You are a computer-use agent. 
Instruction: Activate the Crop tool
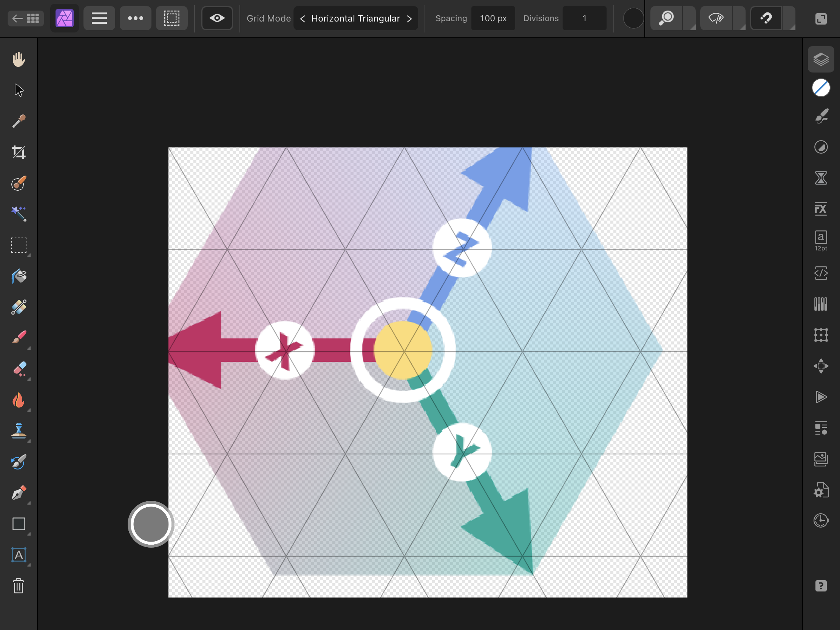tap(18, 152)
